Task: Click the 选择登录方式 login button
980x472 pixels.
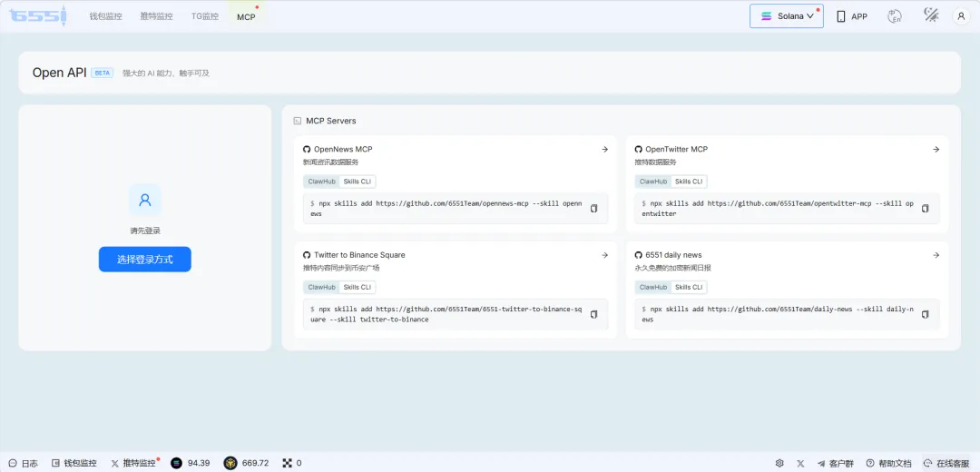Action: pos(145,260)
